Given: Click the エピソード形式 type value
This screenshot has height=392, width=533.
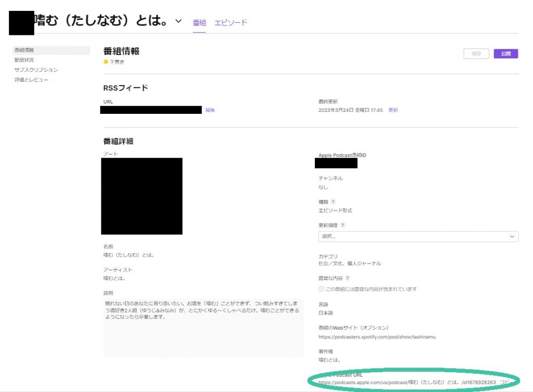Looking at the screenshot, I should 335,211.
